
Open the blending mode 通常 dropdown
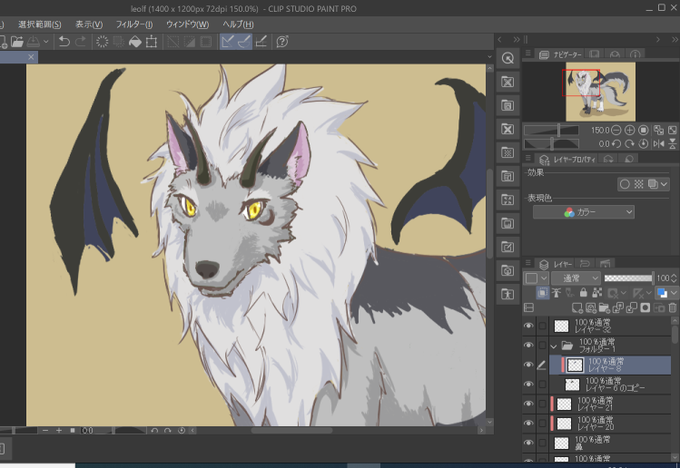pos(575,278)
